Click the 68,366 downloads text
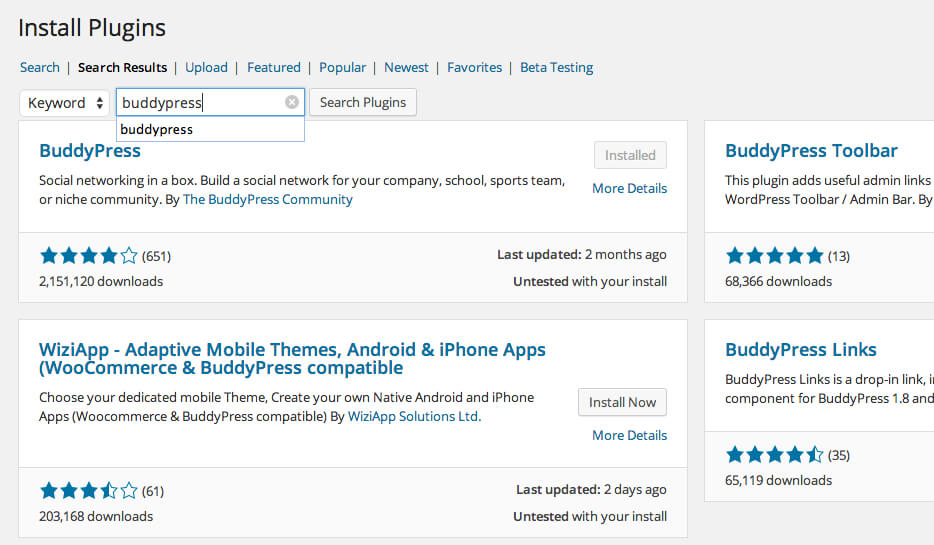This screenshot has height=545, width=934. (x=778, y=281)
